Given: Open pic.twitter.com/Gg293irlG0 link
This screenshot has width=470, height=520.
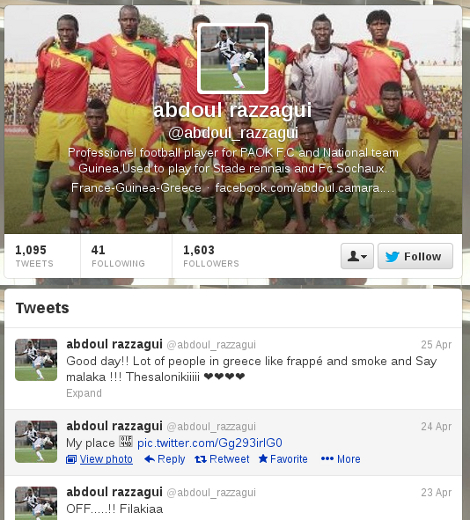Looking at the screenshot, I should (210, 443).
